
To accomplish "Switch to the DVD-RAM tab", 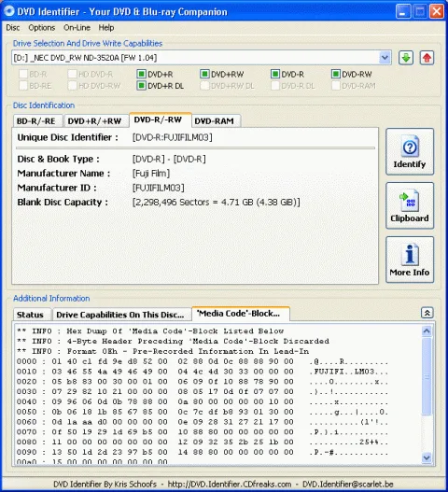I will (216, 121).
